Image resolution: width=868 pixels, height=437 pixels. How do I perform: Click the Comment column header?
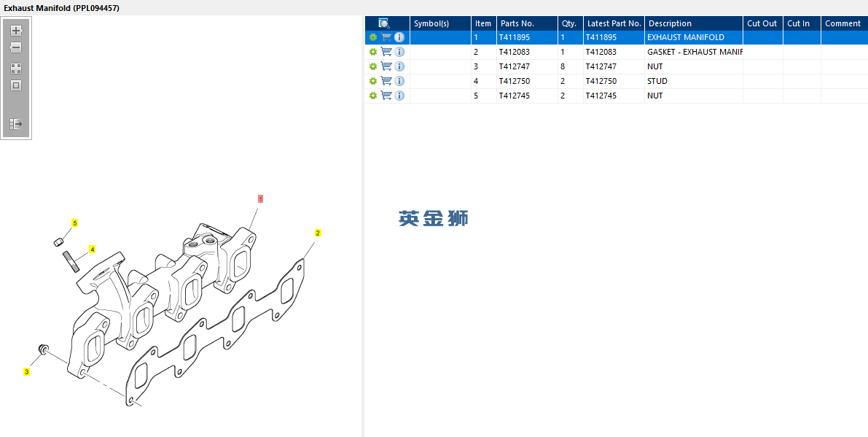[845, 23]
